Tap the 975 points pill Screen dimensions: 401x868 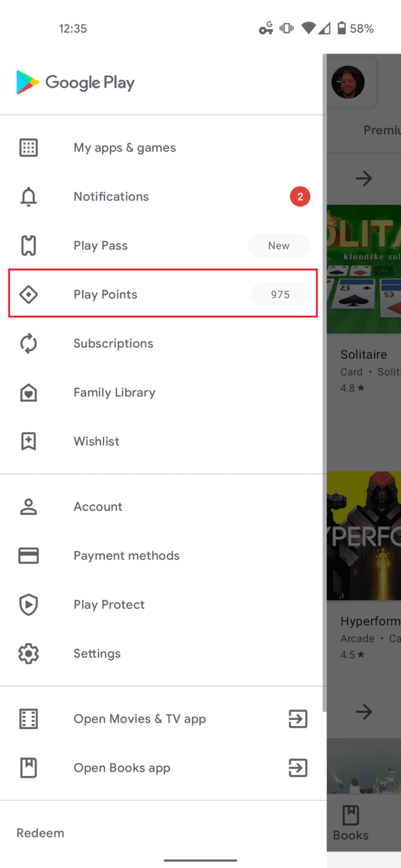281,294
